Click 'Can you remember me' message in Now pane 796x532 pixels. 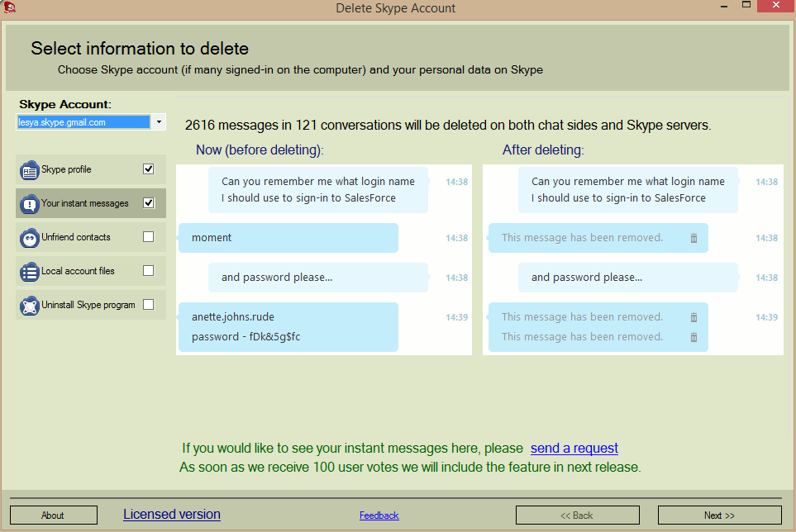317,190
